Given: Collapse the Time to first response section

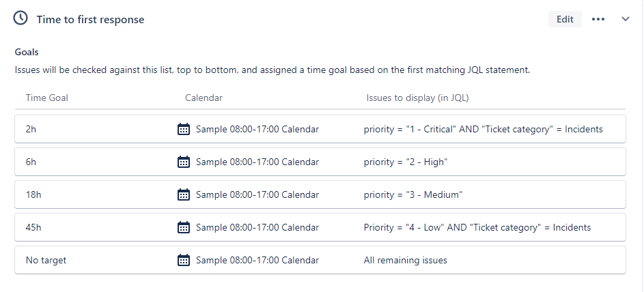Looking at the screenshot, I should click(625, 19).
